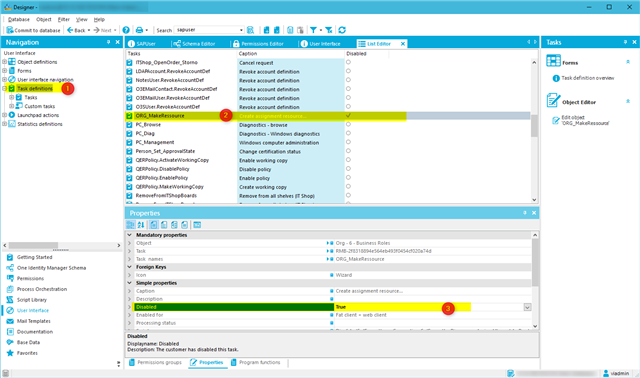Screen dimensions: 640x378
Task: Click the filter funnel icon
Action: 313,30
